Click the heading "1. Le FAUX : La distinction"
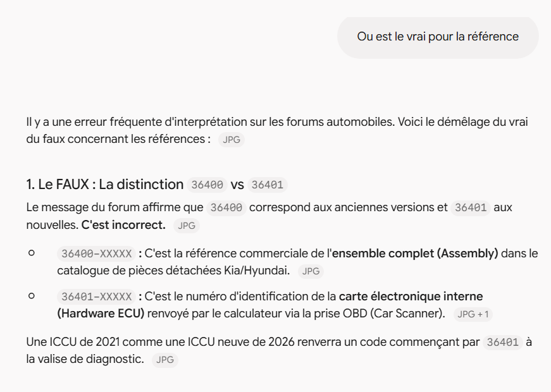 pos(105,185)
